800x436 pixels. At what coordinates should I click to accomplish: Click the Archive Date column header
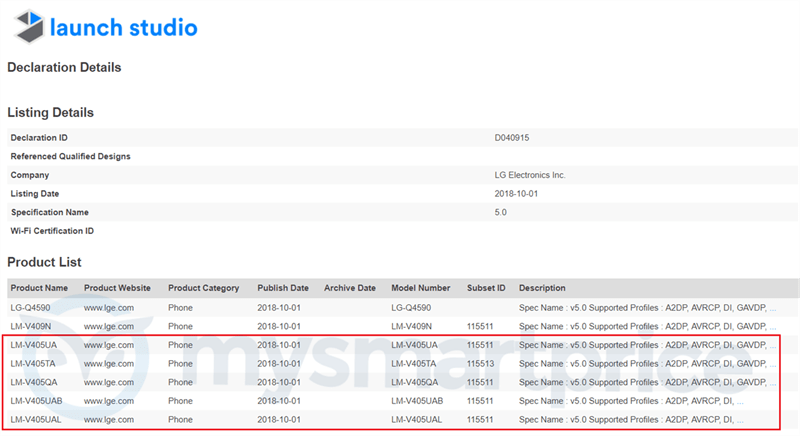click(x=349, y=288)
